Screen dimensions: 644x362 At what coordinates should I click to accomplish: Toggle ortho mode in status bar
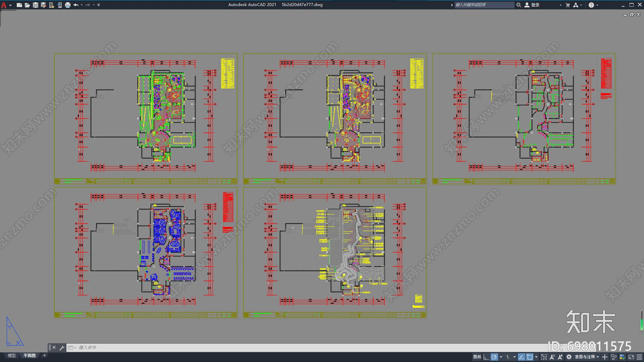[486, 357]
